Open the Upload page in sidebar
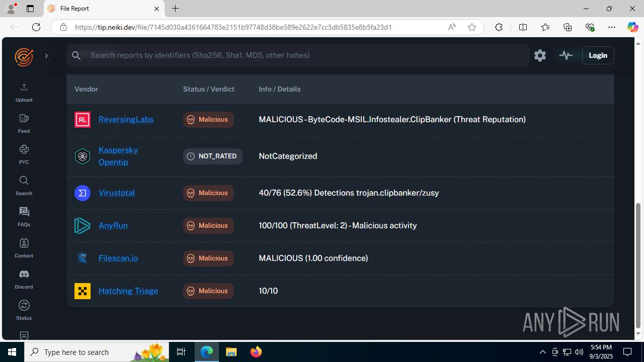This screenshot has height=362, width=644. coord(24,93)
